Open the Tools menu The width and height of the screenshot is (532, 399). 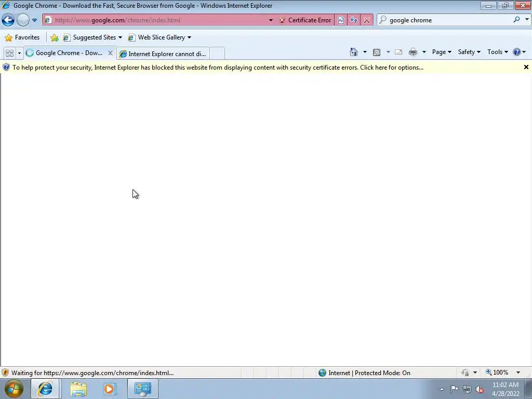[x=497, y=52]
